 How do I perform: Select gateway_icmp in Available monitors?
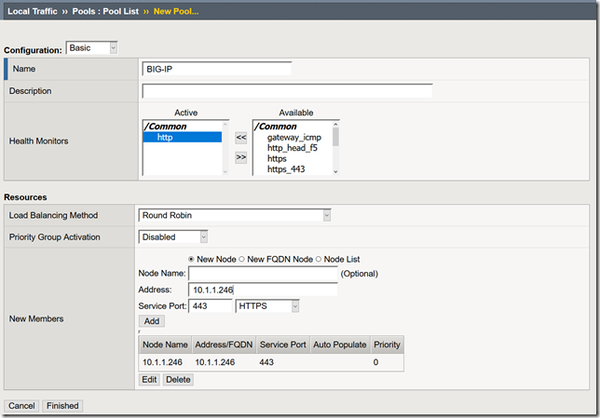(293, 136)
